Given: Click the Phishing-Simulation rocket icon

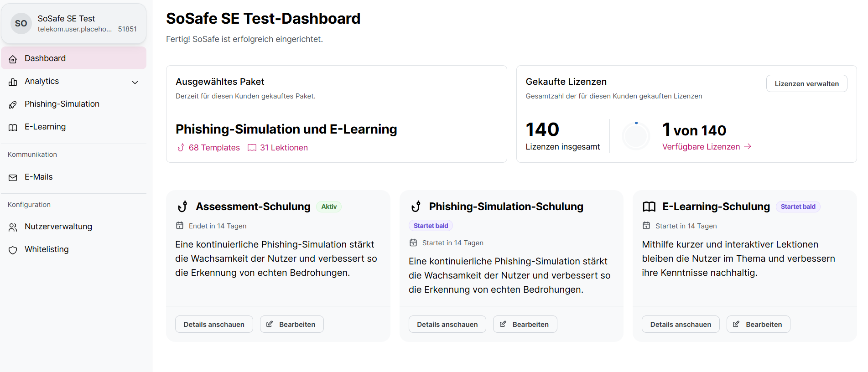Looking at the screenshot, I should click(13, 105).
